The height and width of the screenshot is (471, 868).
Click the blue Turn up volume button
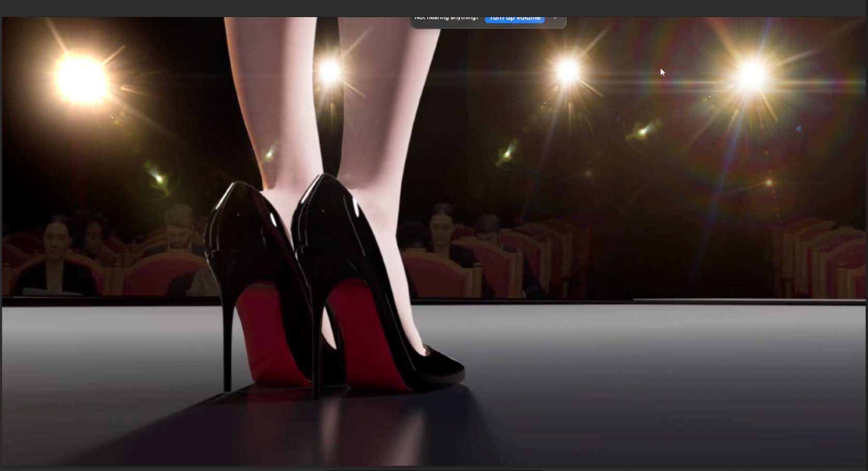[x=514, y=19]
